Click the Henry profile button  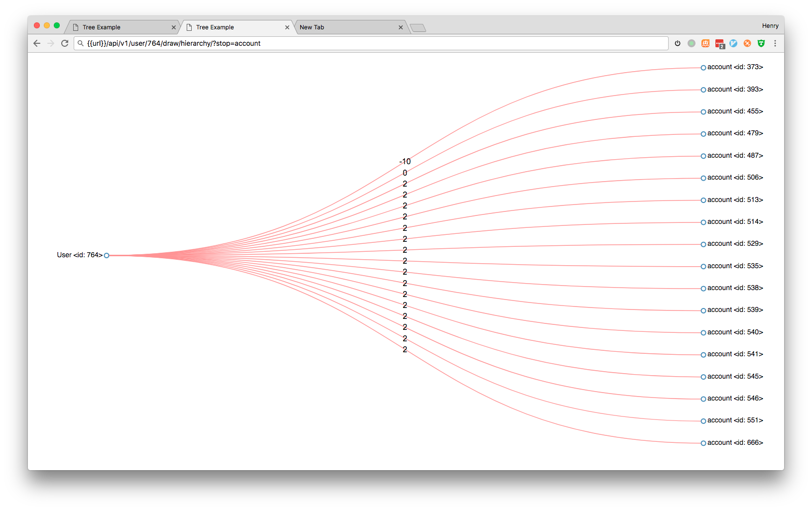pos(770,26)
